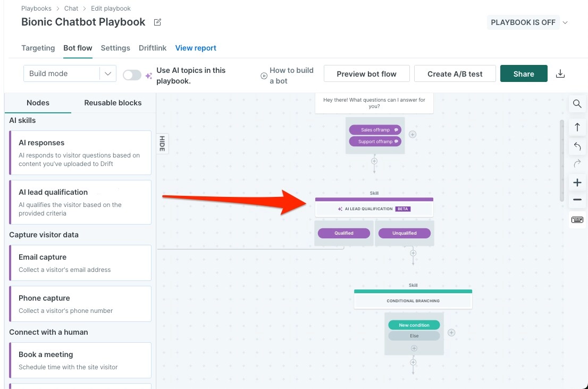Add node below Unqualified branch
Viewport: 588px width, 389px height.
coord(413,253)
